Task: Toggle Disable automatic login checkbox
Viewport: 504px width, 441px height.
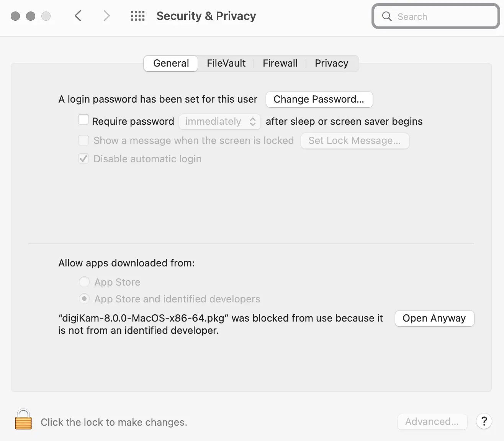Action: pos(83,158)
